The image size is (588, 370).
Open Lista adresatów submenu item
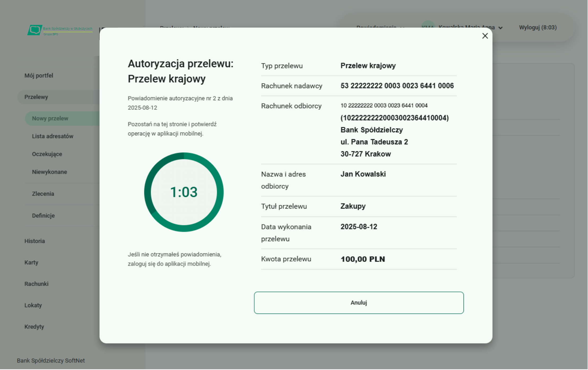[x=53, y=136]
